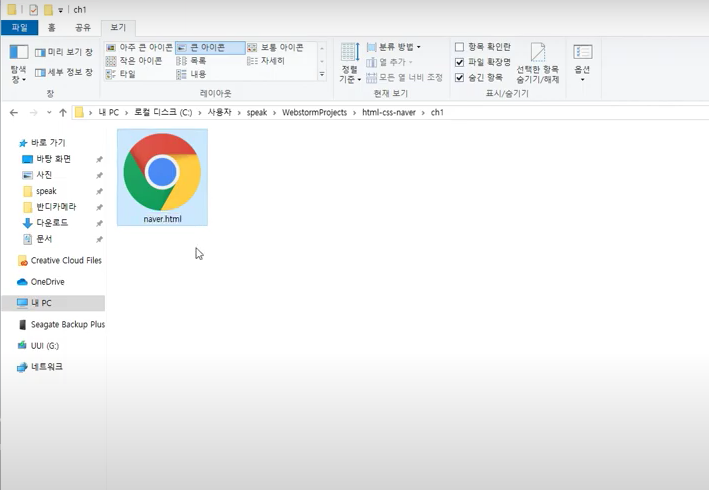
Task: Click speak breadcrumb in address bar
Action: (257, 113)
